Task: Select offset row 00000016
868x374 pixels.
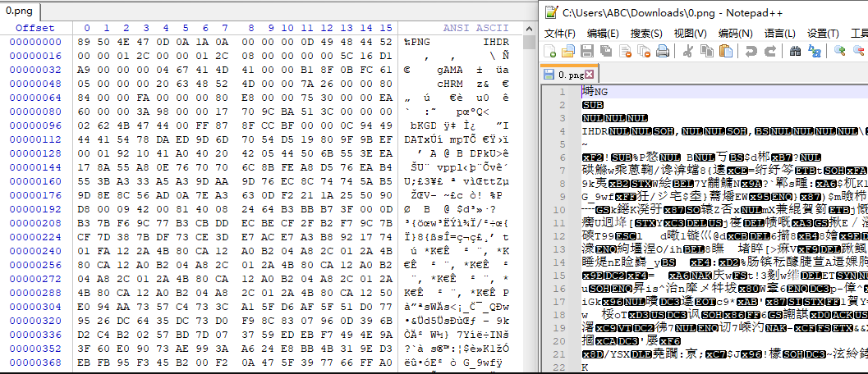Action: pyautogui.click(x=35, y=56)
